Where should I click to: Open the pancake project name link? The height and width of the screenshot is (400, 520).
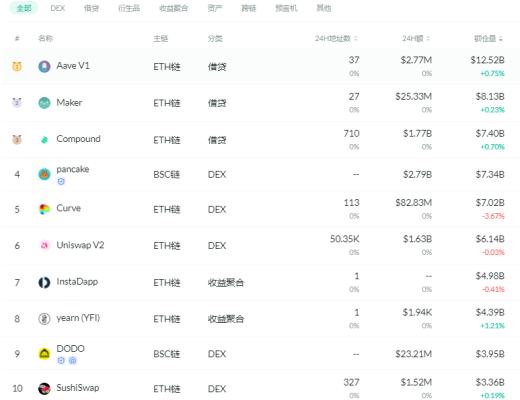(x=73, y=169)
